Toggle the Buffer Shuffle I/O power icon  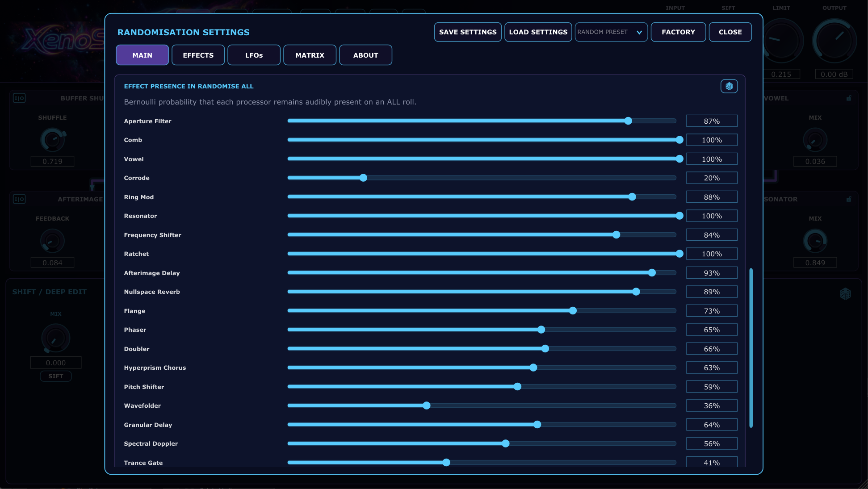tap(19, 98)
